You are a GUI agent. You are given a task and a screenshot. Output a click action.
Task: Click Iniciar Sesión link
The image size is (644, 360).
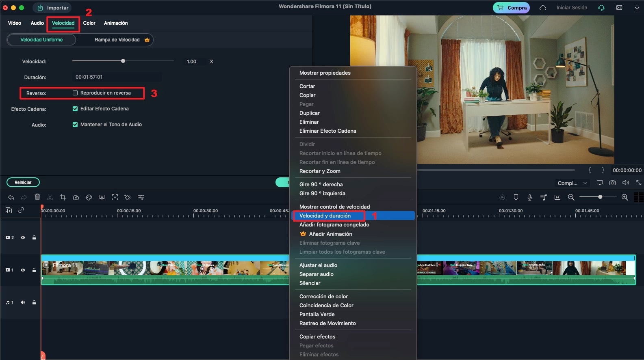(572, 8)
